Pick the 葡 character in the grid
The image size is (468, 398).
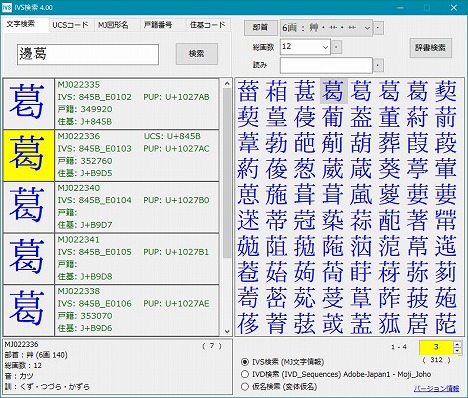[x=333, y=117]
